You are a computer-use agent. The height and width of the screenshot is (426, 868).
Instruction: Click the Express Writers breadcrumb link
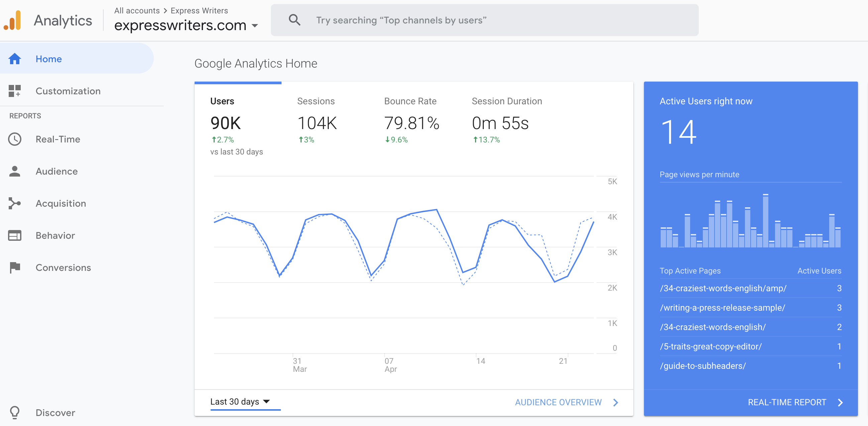point(199,10)
